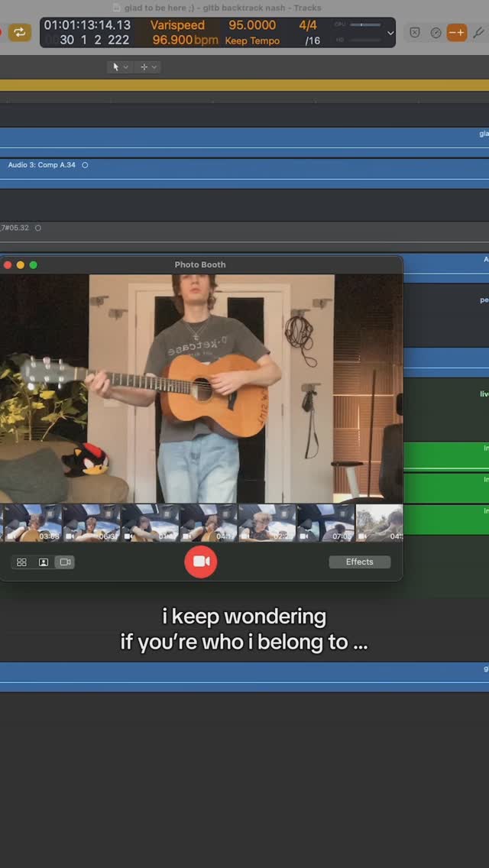Toggle the orange Varispeed minus-plus button
489x868 pixels.
click(457, 33)
